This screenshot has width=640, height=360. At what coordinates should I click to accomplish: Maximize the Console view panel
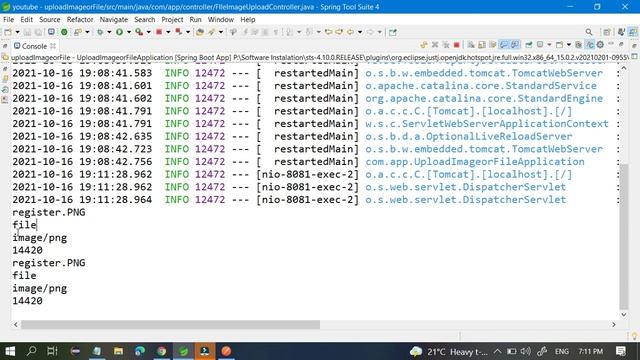621,44
